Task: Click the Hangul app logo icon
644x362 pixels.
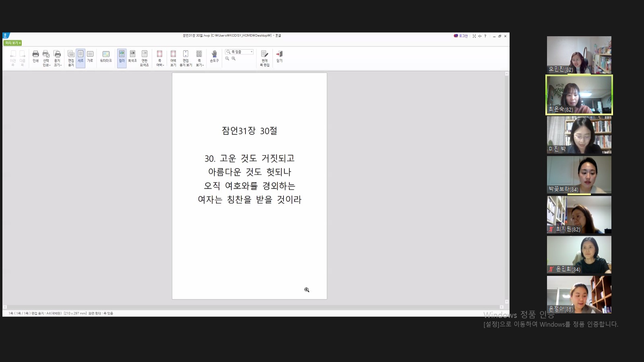Action: coord(6,35)
